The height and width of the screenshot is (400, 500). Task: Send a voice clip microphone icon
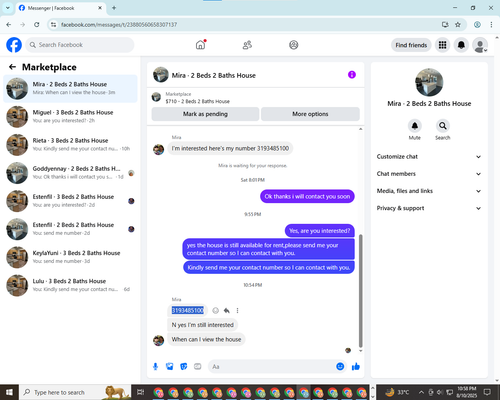tap(155, 367)
